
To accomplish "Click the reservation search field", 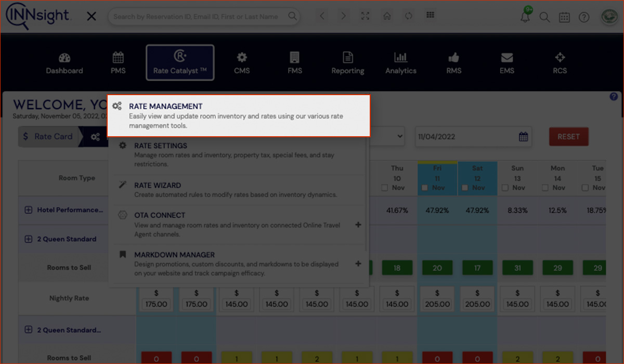I will coord(204,17).
